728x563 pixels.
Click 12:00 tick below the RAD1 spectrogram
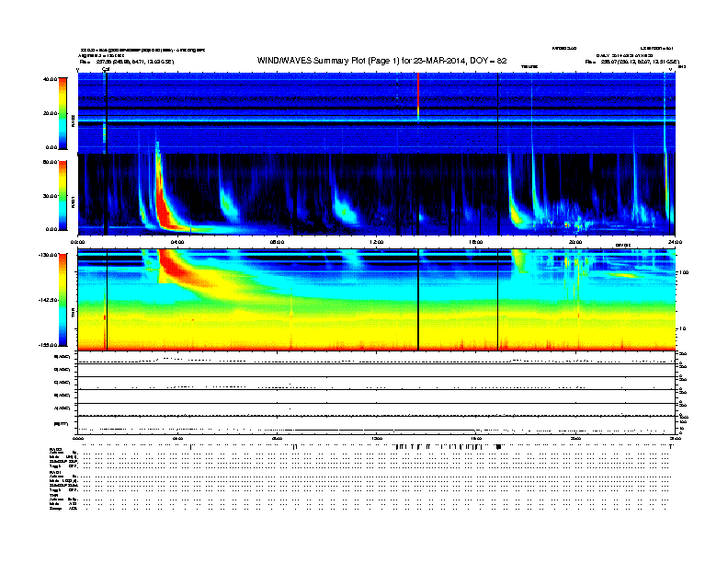(x=377, y=242)
